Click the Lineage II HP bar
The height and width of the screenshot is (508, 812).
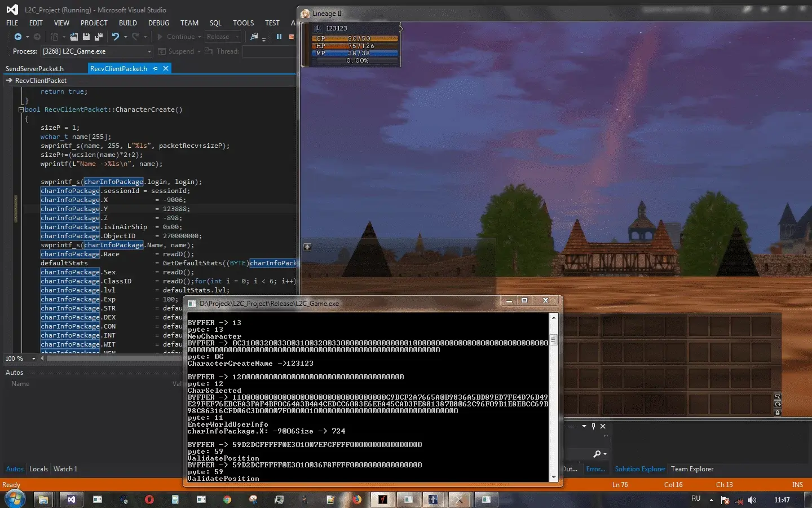[x=355, y=46]
